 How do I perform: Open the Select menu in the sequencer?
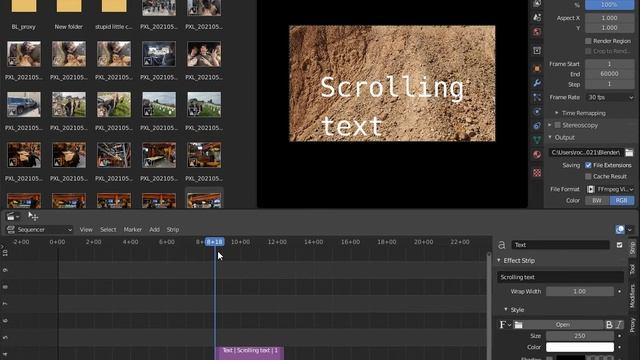pyautogui.click(x=108, y=230)
